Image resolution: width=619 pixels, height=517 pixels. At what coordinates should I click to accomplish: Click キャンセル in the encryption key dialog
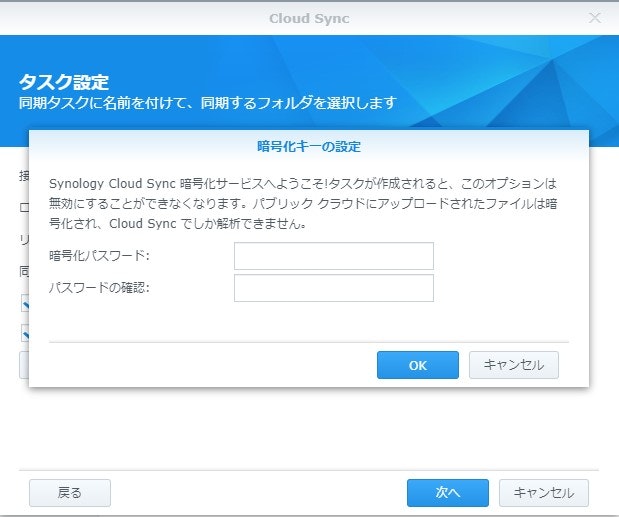click(x=514, y=365)
